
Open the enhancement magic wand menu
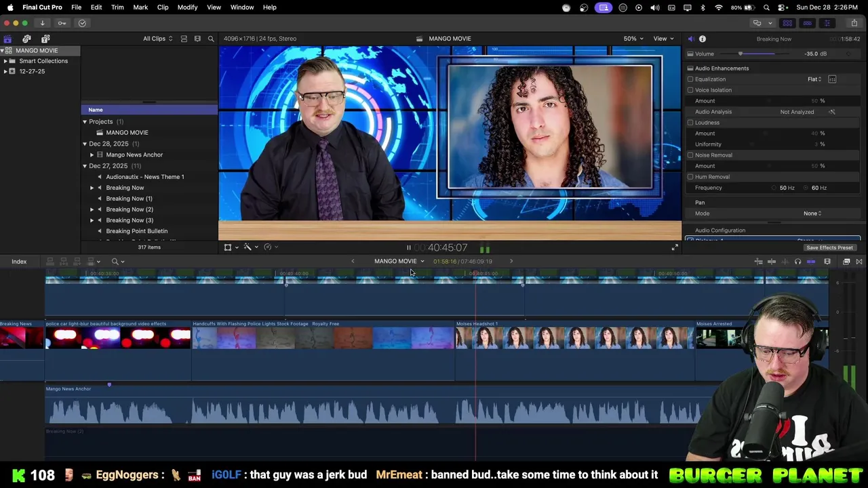click(x=250, y=247)
